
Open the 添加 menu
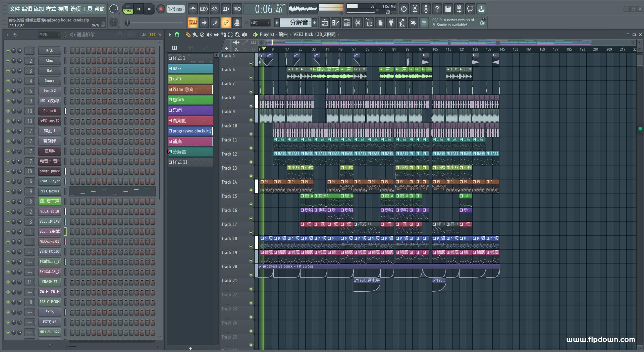tap(39, 9)
